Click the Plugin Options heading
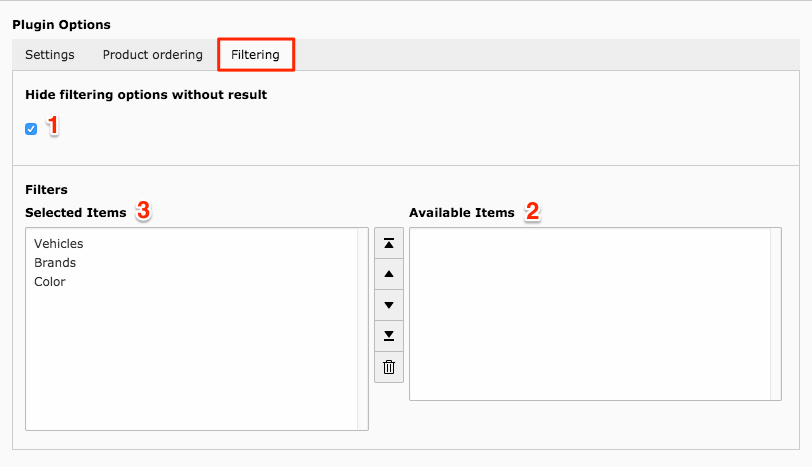Image resolution: width=812 pixels, height=467 pixels. (62, 25)
